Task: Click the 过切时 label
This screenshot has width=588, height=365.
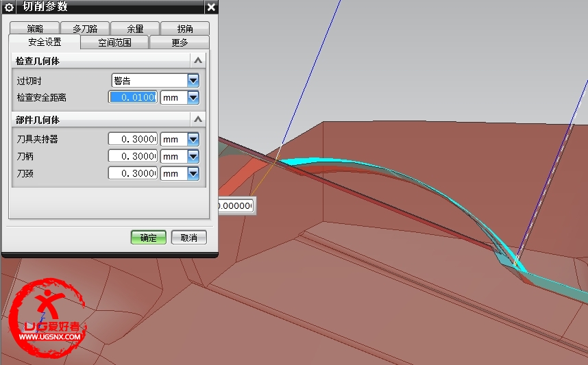Action: coord(29,81)
